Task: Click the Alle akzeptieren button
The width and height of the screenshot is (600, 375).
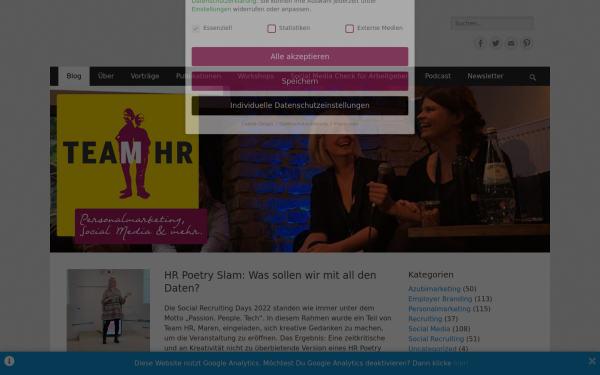Action: tap(300, 57)
